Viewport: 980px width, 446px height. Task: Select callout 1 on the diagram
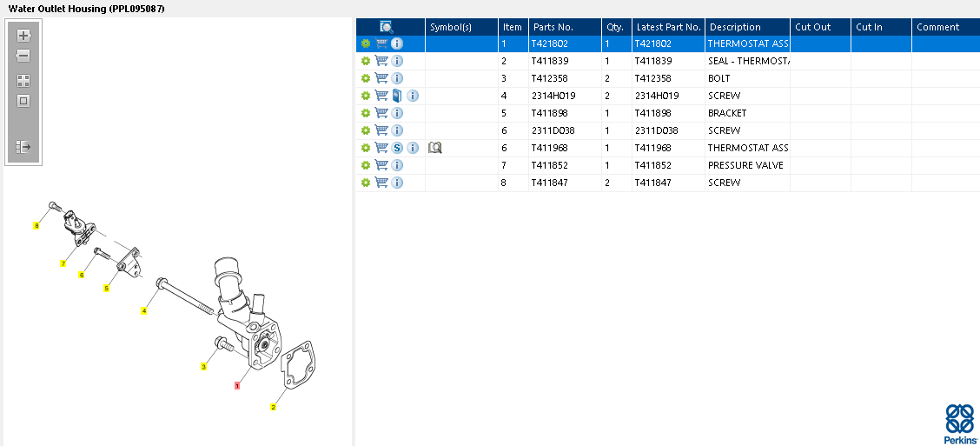coord(237,386)
